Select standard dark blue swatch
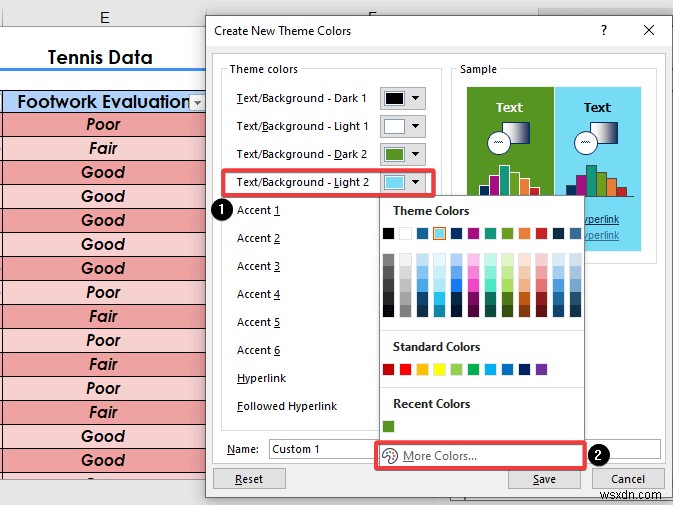Viewport: 673px width, 505px height. [524, 369]
